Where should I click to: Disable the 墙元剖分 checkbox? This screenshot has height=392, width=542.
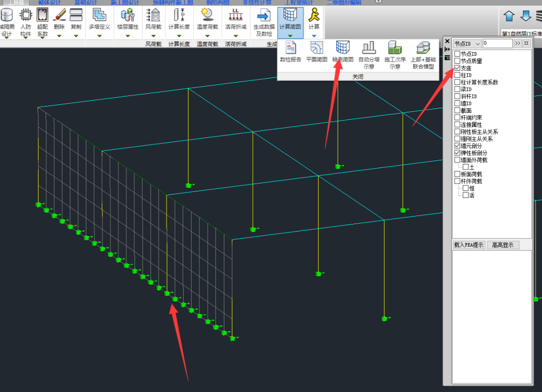(457, 146)
